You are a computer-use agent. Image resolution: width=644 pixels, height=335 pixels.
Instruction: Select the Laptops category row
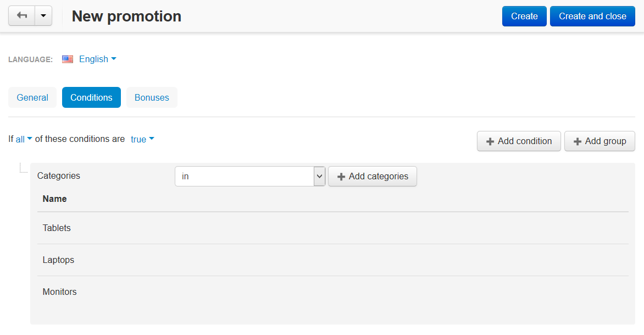click(x=332, y=260)
